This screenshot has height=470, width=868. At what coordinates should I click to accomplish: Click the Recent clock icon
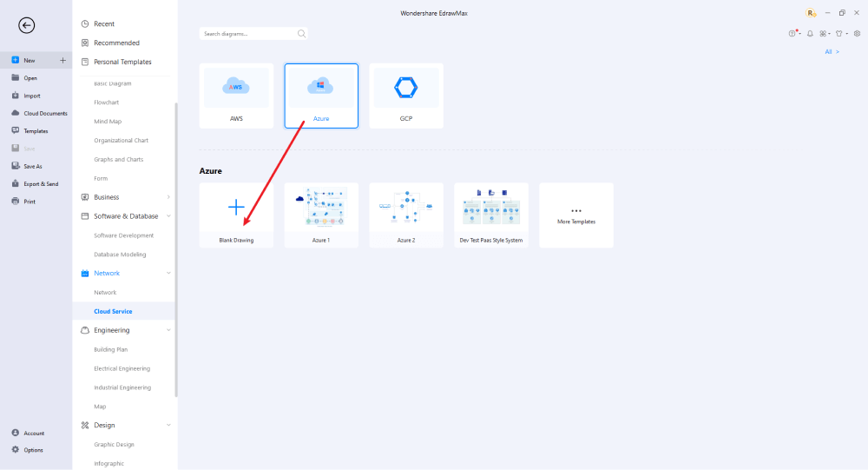pos(85,23)
